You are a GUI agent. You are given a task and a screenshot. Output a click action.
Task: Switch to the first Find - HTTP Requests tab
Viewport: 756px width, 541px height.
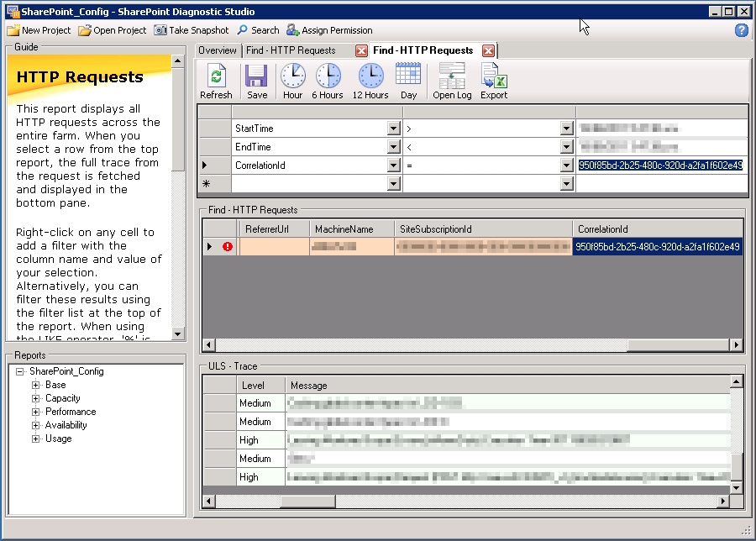pyautogui.click(x=291, y=50)
